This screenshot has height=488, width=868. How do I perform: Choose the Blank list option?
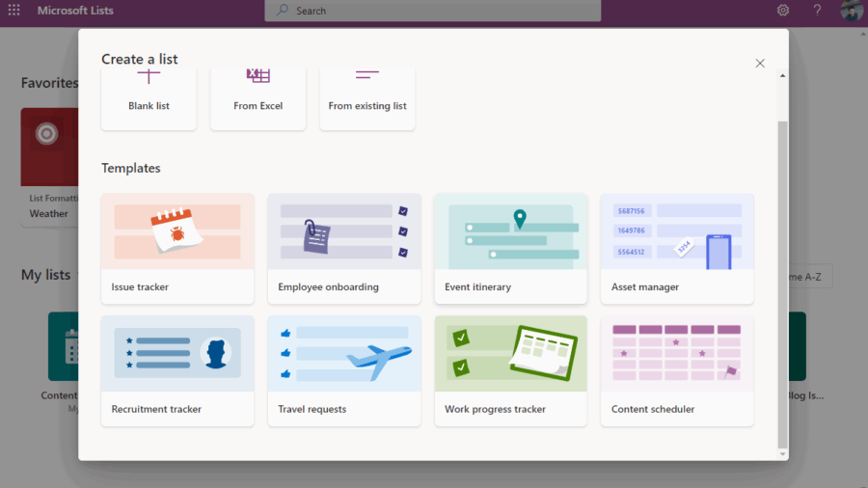coord(149,99)
